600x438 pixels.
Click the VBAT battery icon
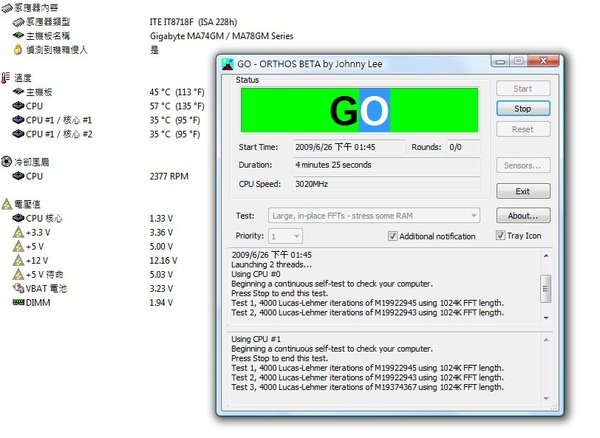pos(18,288)
